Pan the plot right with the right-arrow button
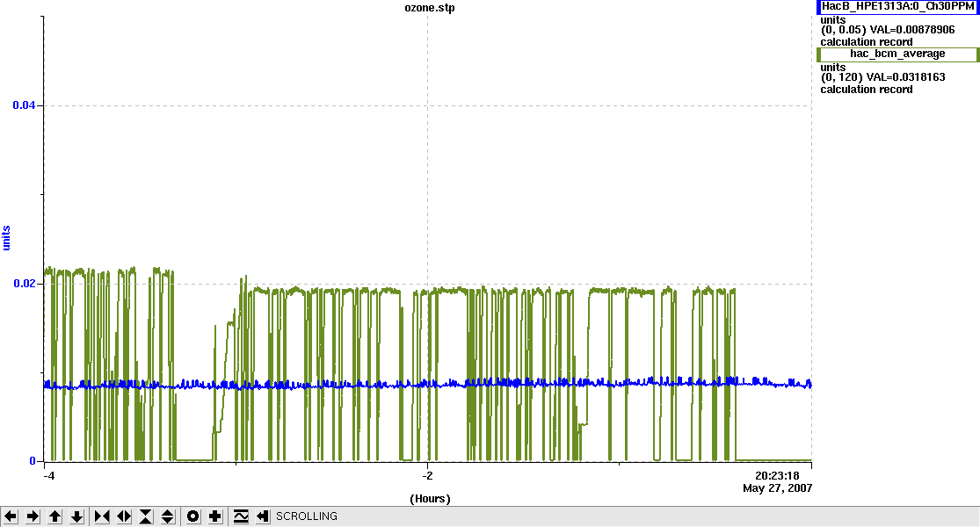Viewport: 980px width, 527px height. (x=33, y=516)
